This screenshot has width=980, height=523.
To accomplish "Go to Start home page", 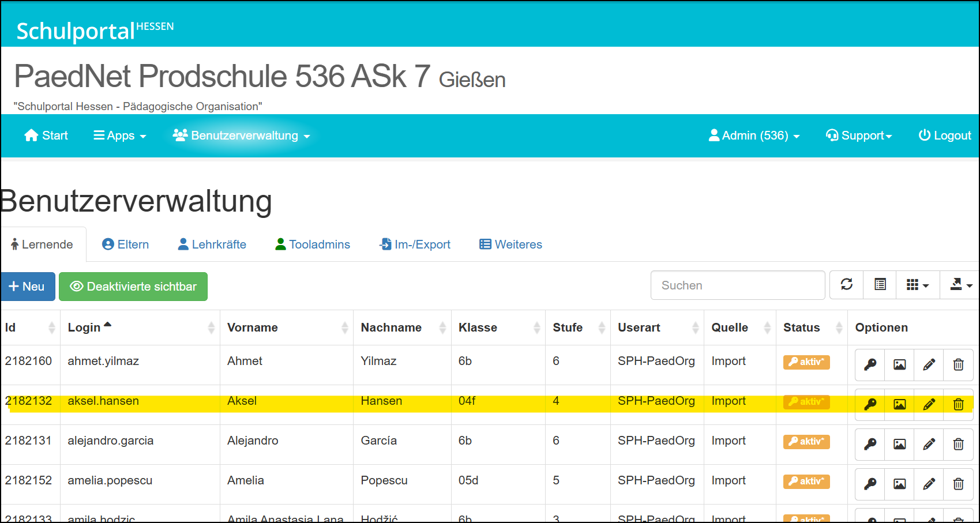I will [x=46, y=136].
